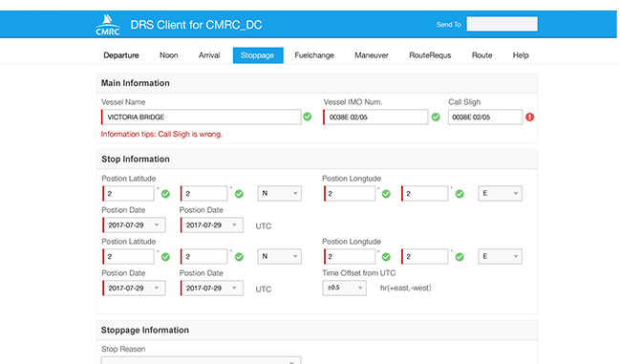Click checkmark after second longitude degrees field
620x364 pixels.
coord(386,257)
